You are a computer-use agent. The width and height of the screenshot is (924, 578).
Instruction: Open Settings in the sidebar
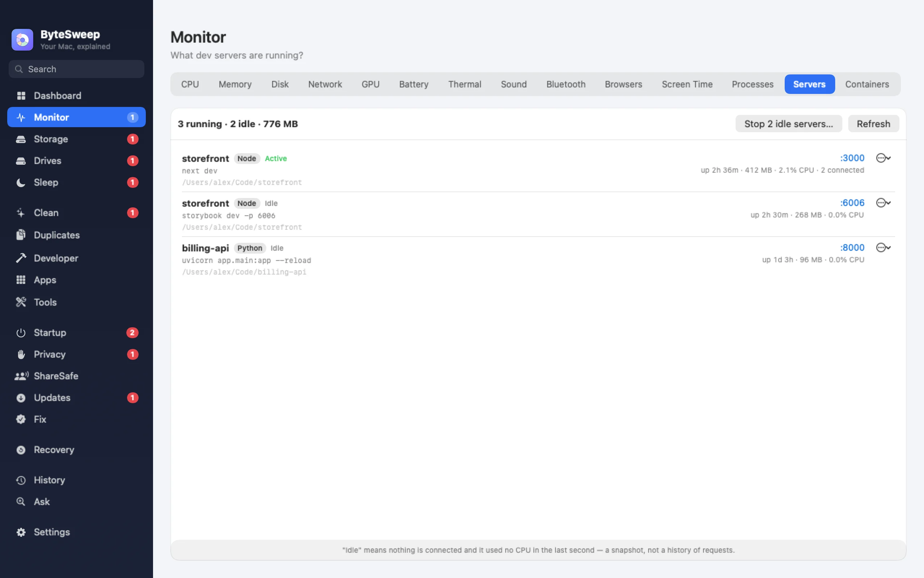[77, 532]
